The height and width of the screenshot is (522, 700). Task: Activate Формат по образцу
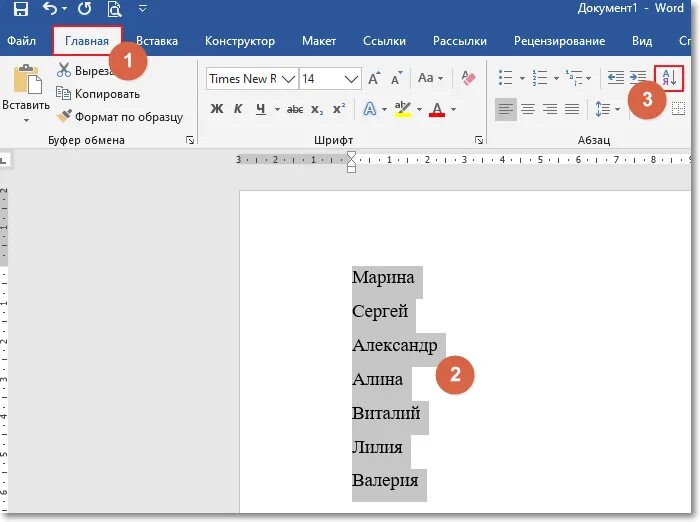point(120,117)
